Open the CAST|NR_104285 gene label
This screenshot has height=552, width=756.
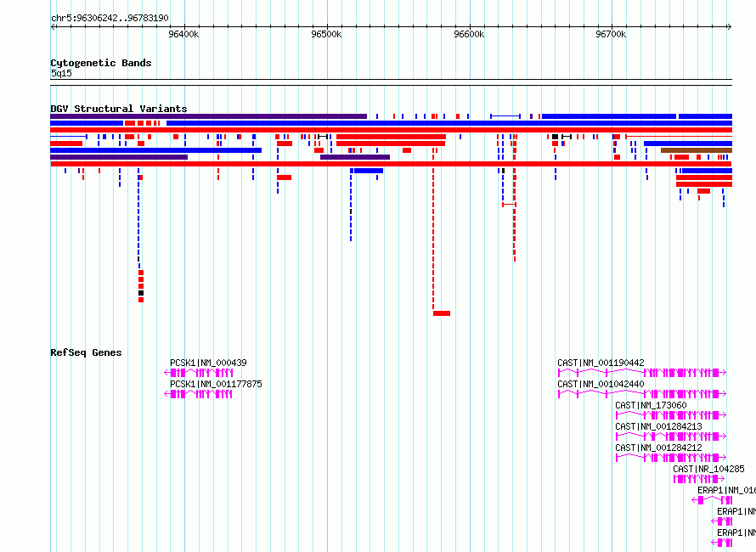point(708,469)
